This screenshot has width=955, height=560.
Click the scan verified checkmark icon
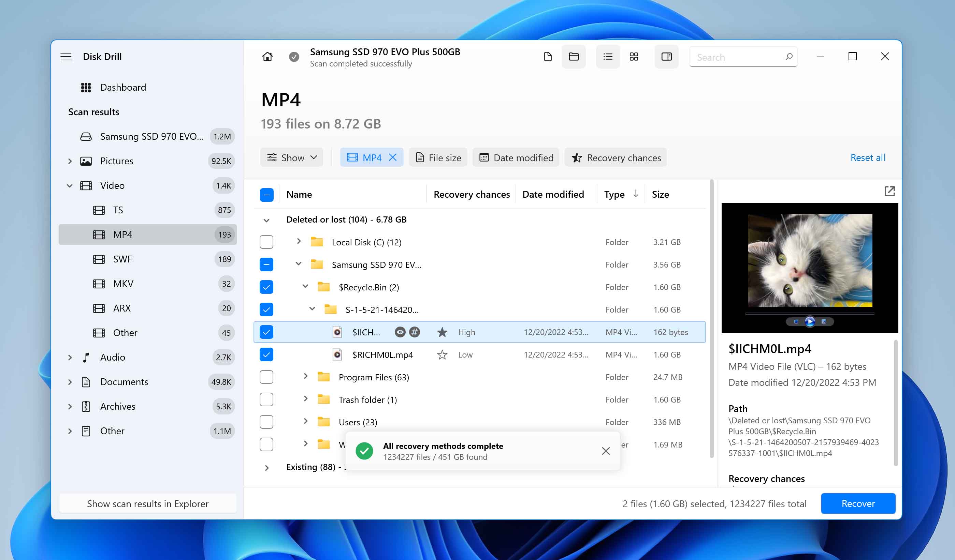tap(294, 56)
